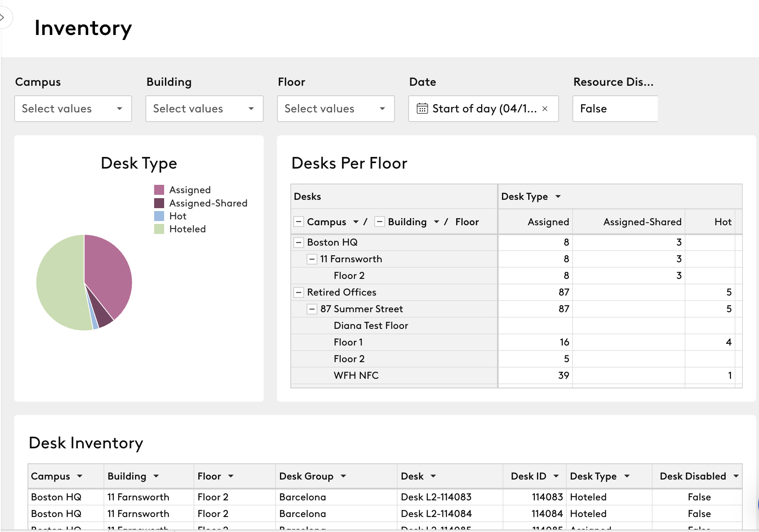Collapse the Boston HQ row
The width and height of the screenshot is (759, 532).
[x=298, y=242]
